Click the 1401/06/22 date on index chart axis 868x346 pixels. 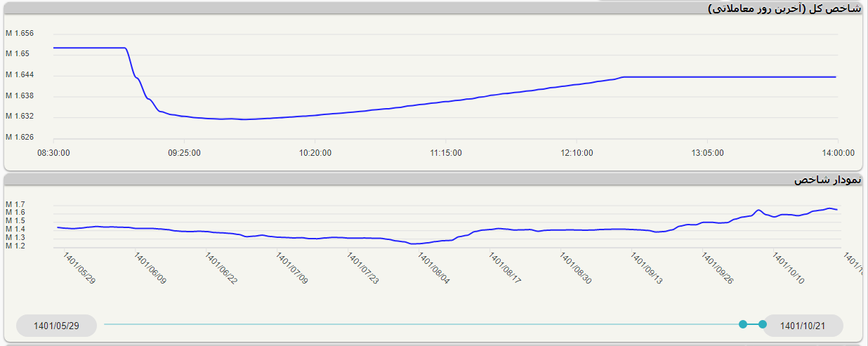[221, 268]
